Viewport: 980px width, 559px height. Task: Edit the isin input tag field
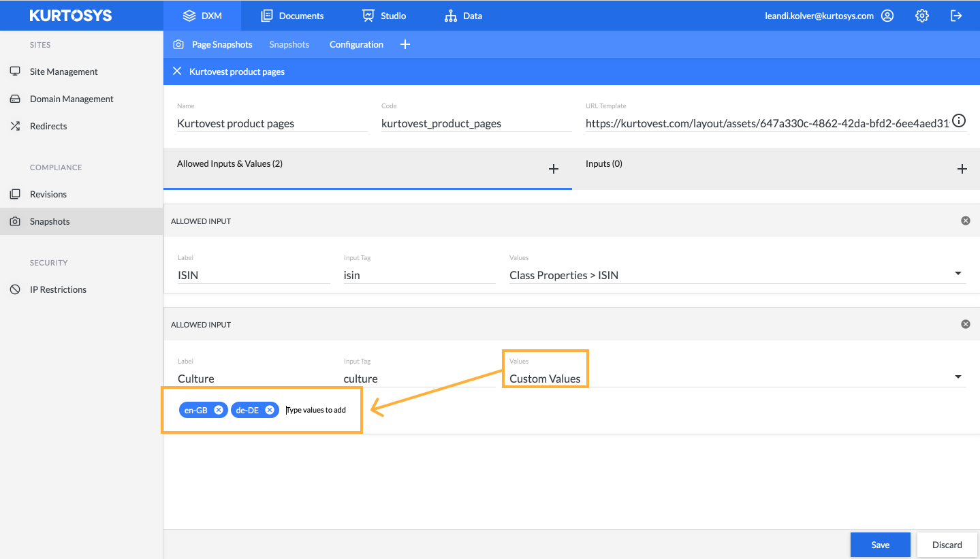(x=420, y=275)
